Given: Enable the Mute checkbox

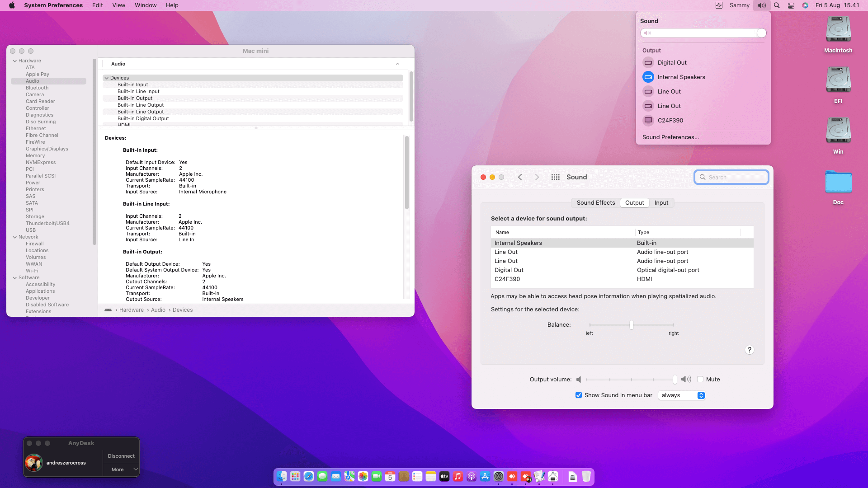Looking at the screenshot, I should [x=700, y=380].
